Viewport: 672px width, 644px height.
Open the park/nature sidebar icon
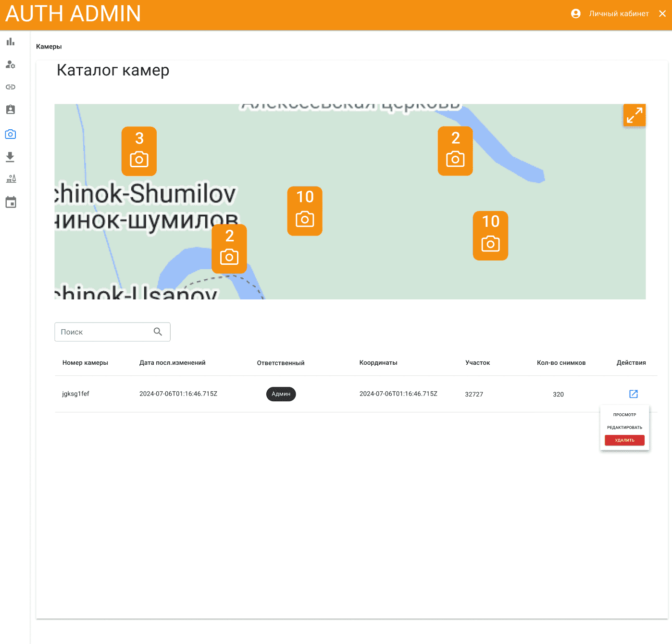pos(11,179)
